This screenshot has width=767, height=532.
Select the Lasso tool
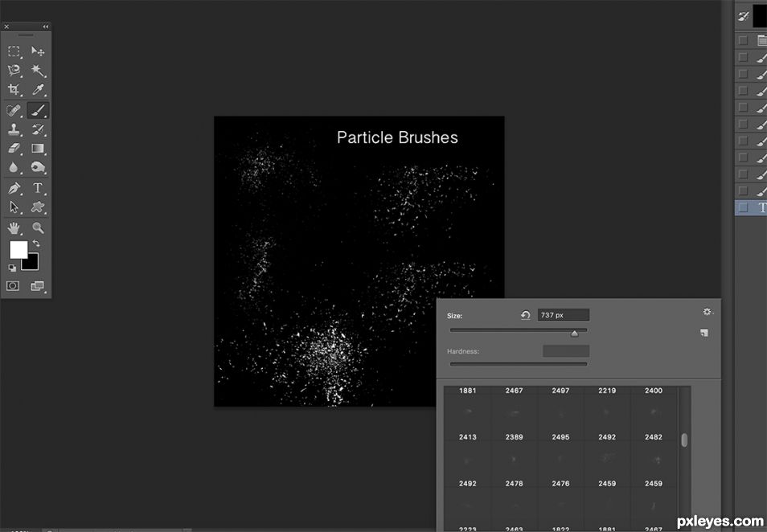coord(14,71)
